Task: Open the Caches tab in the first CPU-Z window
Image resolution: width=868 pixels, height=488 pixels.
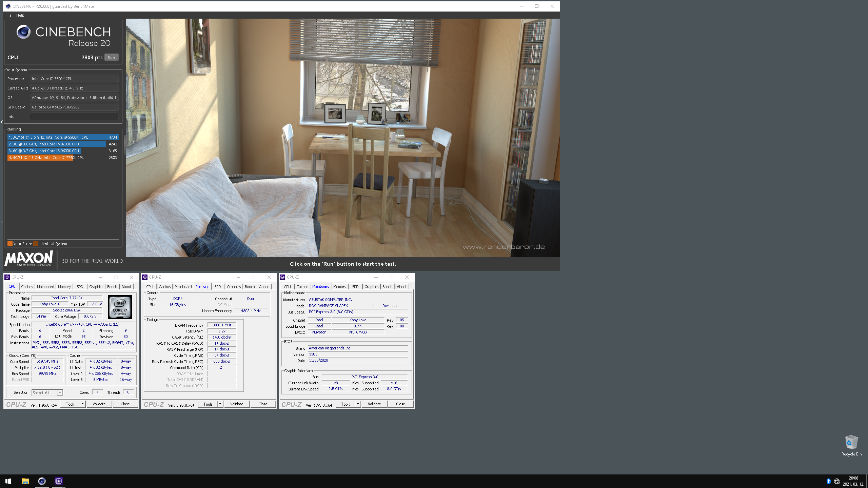Action: tap(27, 287)
